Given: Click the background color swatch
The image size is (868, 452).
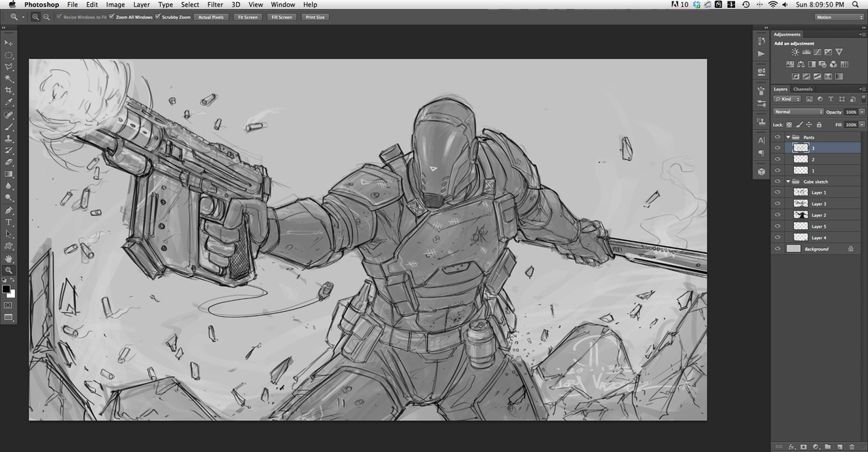Looking at the screenshot, I should (12, 293).
